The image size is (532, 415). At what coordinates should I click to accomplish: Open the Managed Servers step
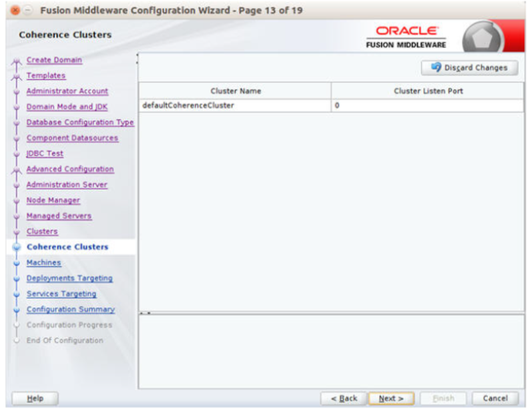click(59, 216)
